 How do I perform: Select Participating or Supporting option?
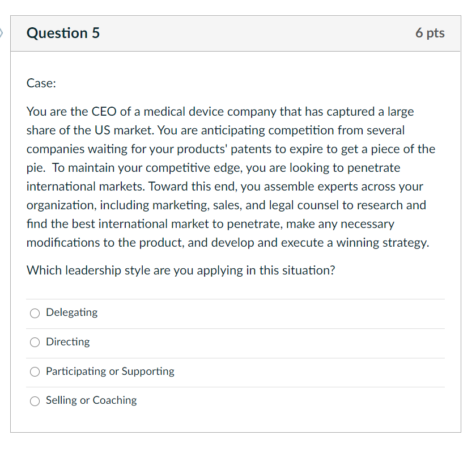tap(35, 372)
